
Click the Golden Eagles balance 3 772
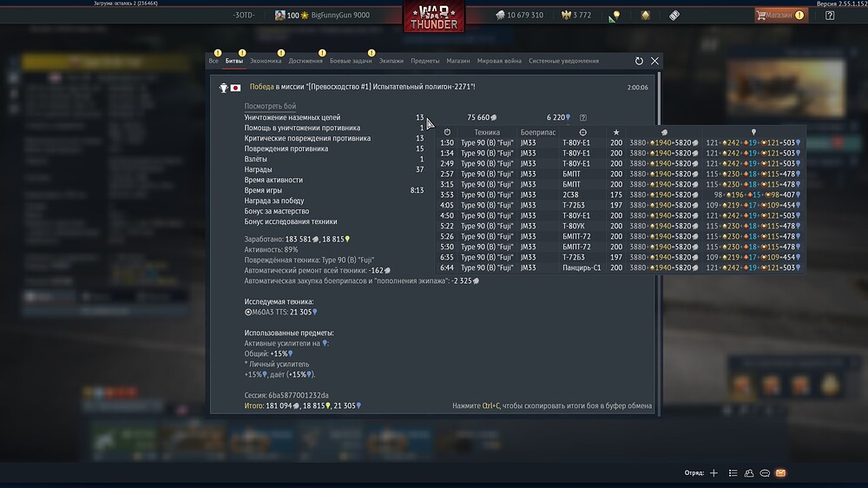click(x=576, y=16)
